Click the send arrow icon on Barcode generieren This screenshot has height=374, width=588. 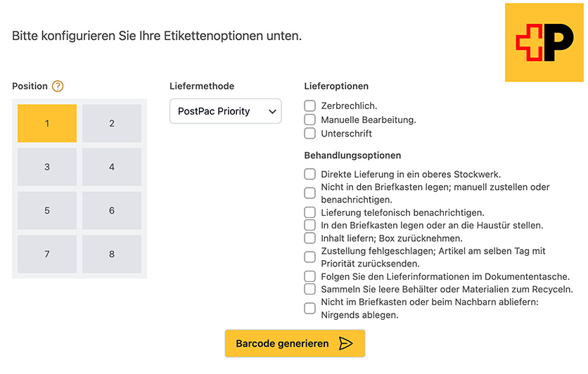345,344
